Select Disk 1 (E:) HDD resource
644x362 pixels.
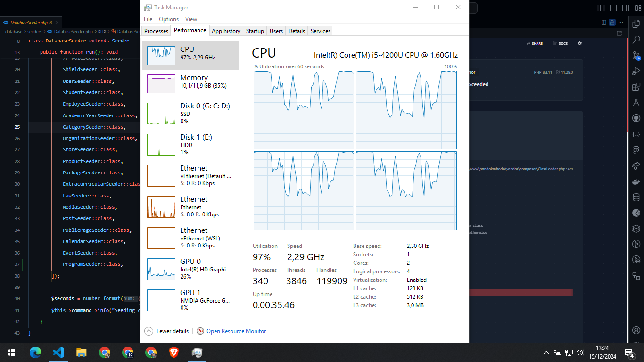tap(190, 144)
